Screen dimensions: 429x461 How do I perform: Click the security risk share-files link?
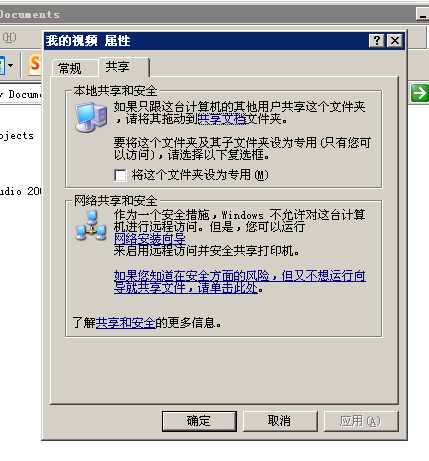coord(240,281)
